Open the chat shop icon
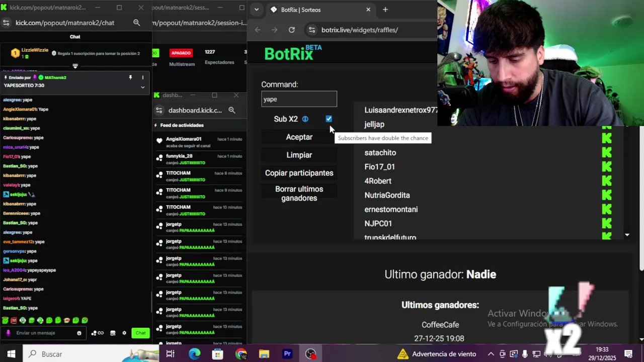This screenshot has height=362, width=644. pos(113,333)
